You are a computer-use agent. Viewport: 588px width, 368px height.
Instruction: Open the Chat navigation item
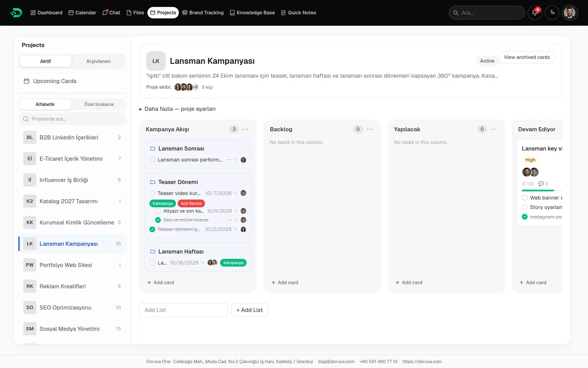[111, 13]
